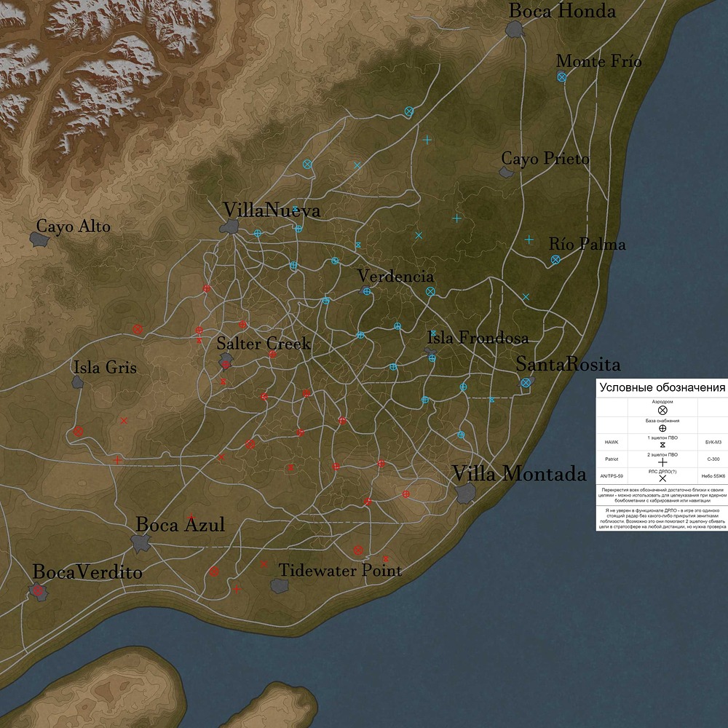Viewport: 728px width, 728px height.
Task: Select the airfield symbol in the legend
Action: [662, 410]
